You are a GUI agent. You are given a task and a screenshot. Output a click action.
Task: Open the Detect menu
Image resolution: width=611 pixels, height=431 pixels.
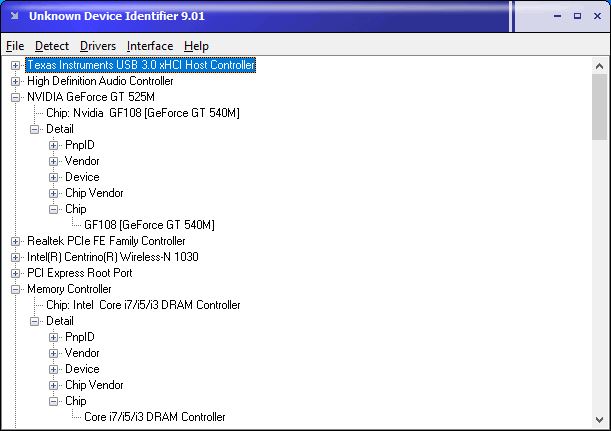[x=52, y=46]
